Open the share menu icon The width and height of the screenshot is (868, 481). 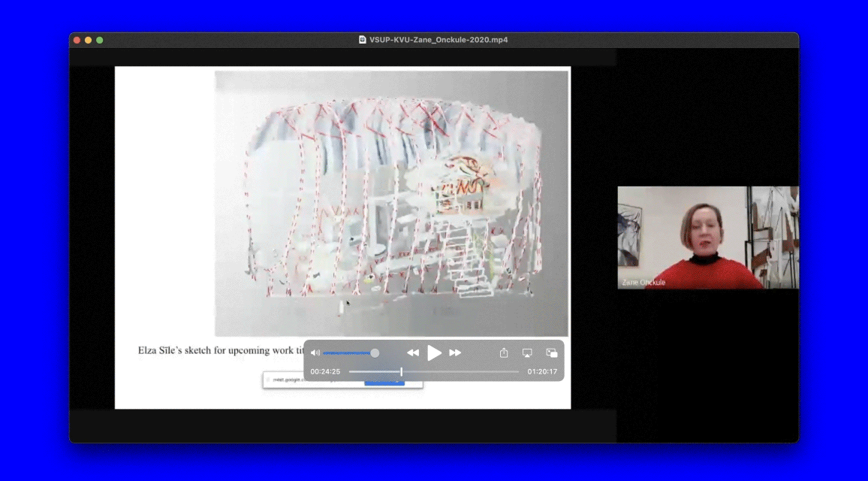click(x=504, y=352)
